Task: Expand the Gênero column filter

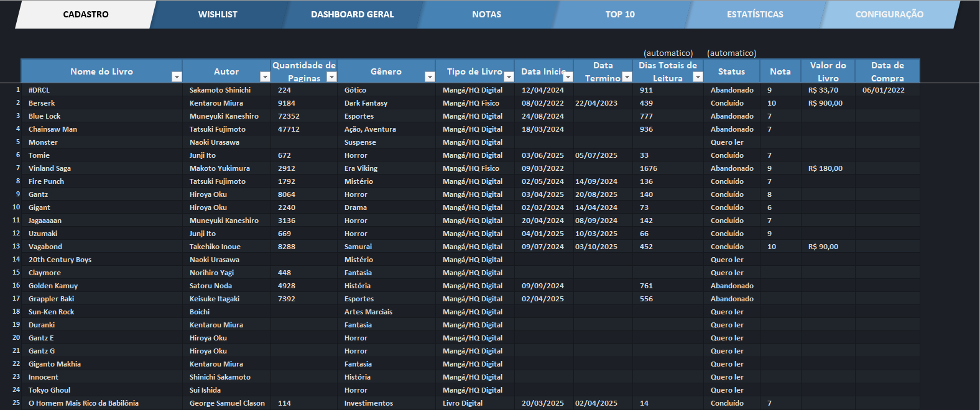Action: click(430, 76)
